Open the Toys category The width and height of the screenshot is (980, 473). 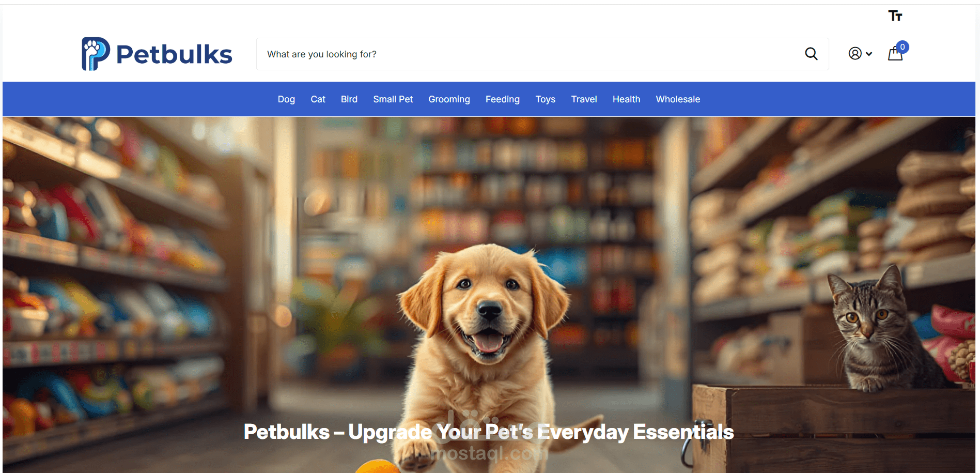tap(546, 99)
